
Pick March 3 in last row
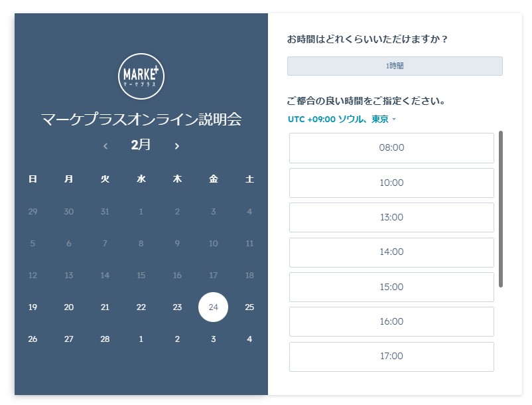tap(213, 339)
